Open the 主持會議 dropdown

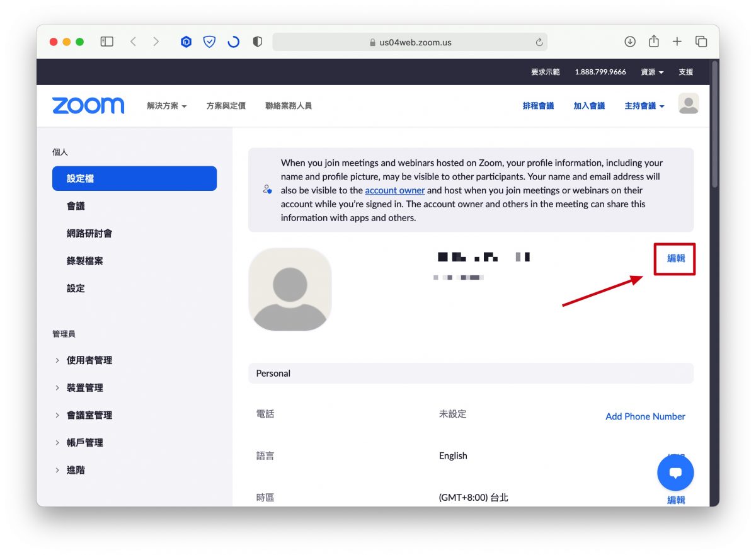click(x=644, y=106)
